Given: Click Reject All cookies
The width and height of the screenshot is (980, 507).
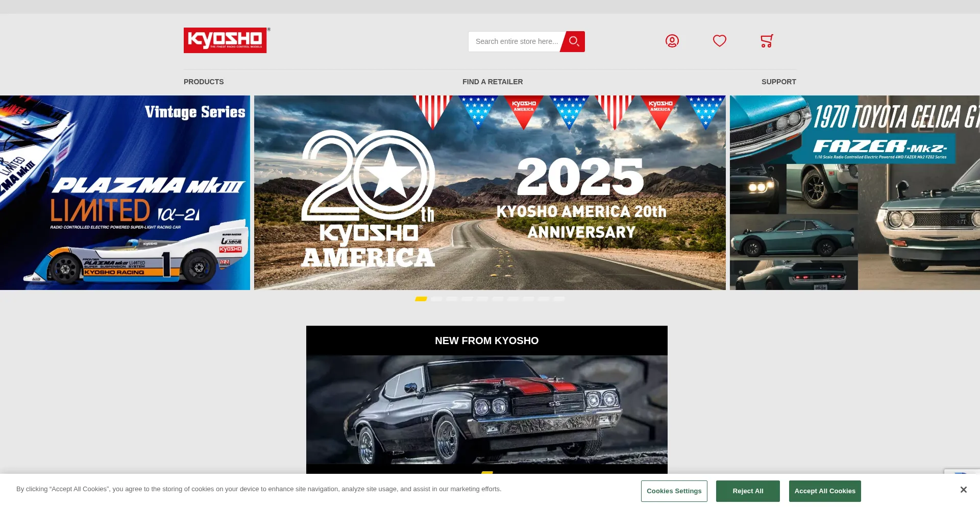Looking at the screenshot, I should tap(747, 491).
